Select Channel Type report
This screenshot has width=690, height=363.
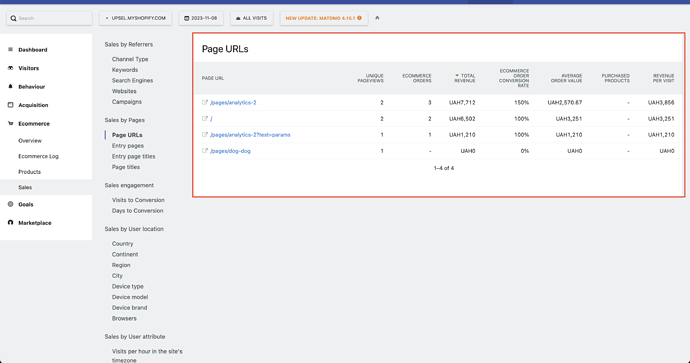pos(130,59)
